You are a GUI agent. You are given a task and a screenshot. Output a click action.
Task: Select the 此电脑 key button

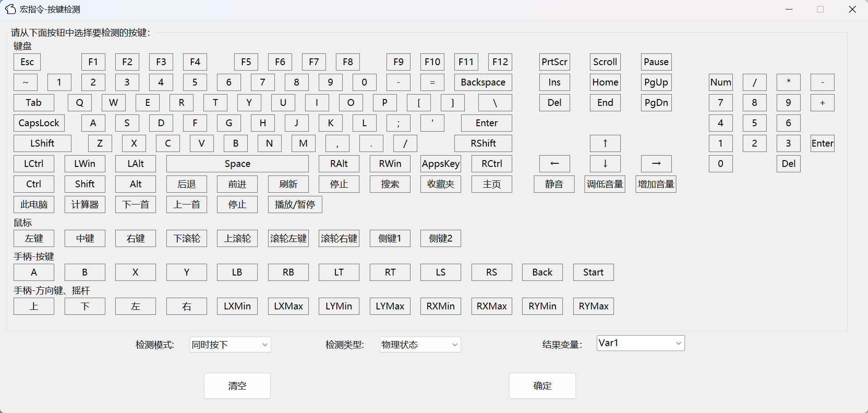34,204
